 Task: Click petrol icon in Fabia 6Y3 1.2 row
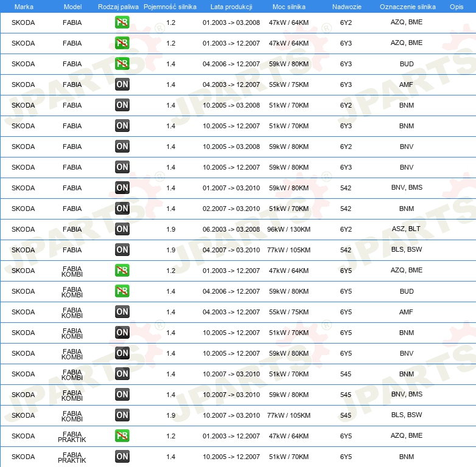point(122,43)
